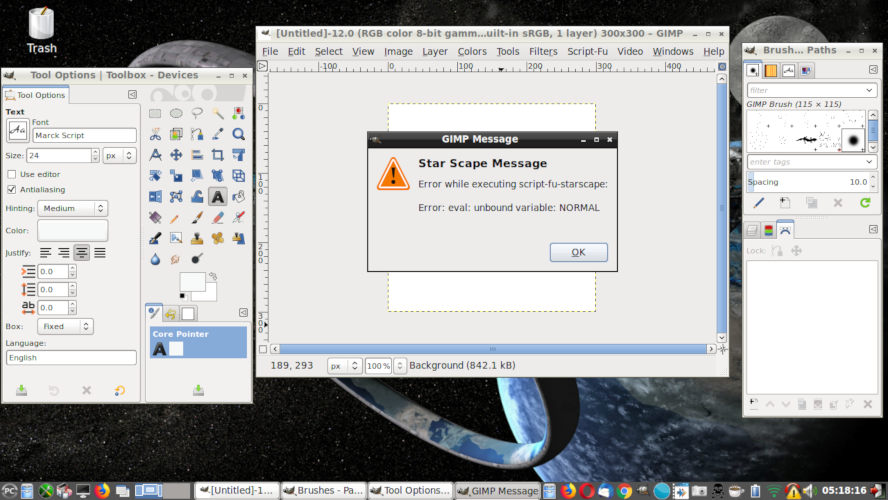Select the Pencil tool

click(x=176, y=217)
